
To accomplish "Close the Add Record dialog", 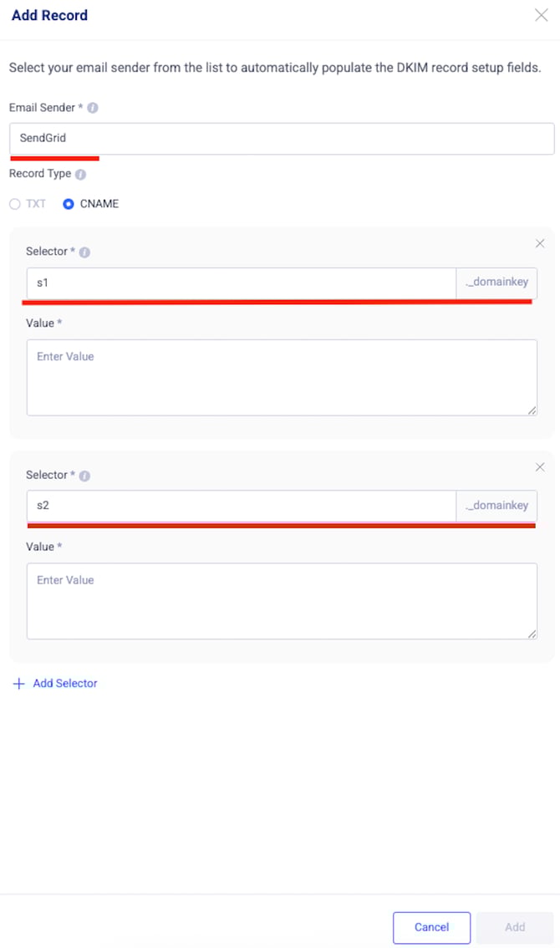I will [x=542, y=15].
